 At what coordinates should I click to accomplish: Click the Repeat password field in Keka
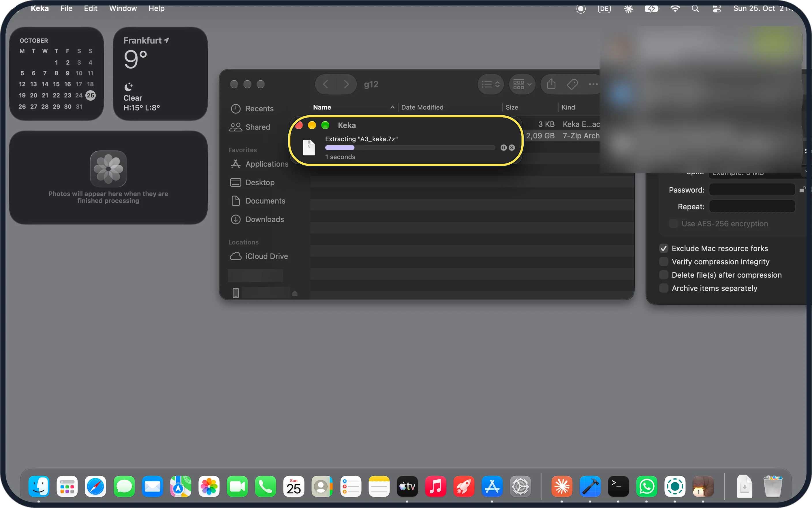[x=752, y=206]
